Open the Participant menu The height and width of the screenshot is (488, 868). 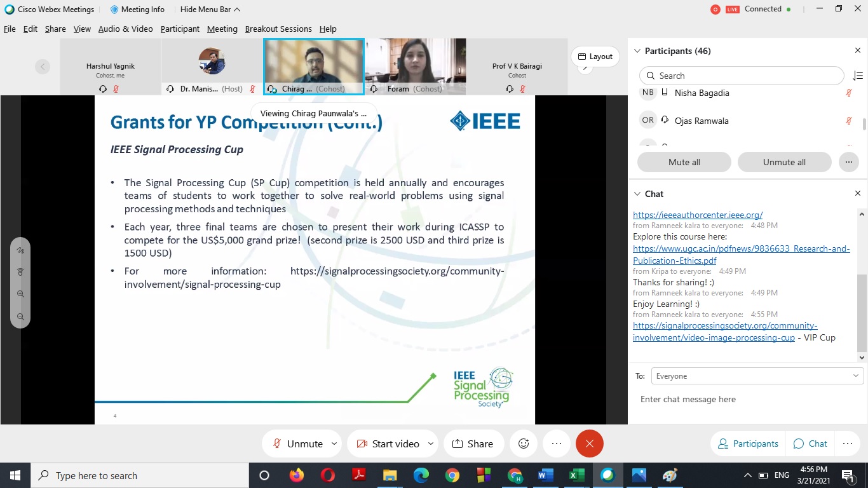click(x=180, y=29)
